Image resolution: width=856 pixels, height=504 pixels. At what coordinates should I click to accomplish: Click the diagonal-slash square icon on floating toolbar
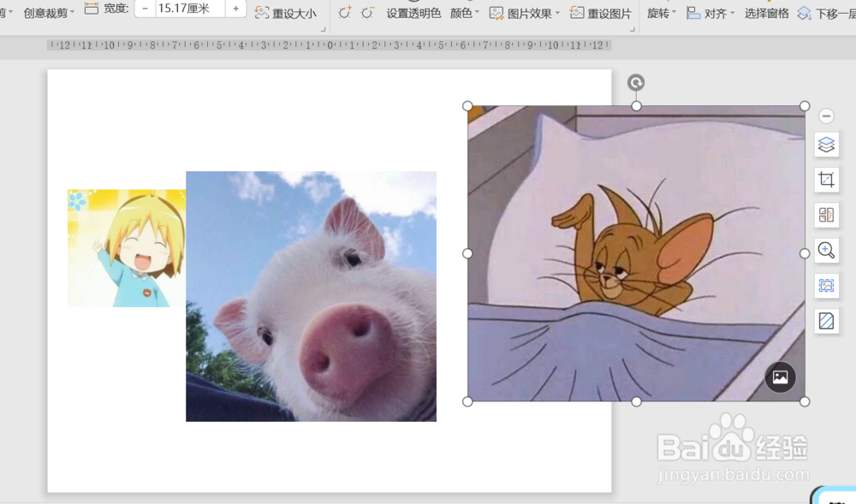click(827, 321)
